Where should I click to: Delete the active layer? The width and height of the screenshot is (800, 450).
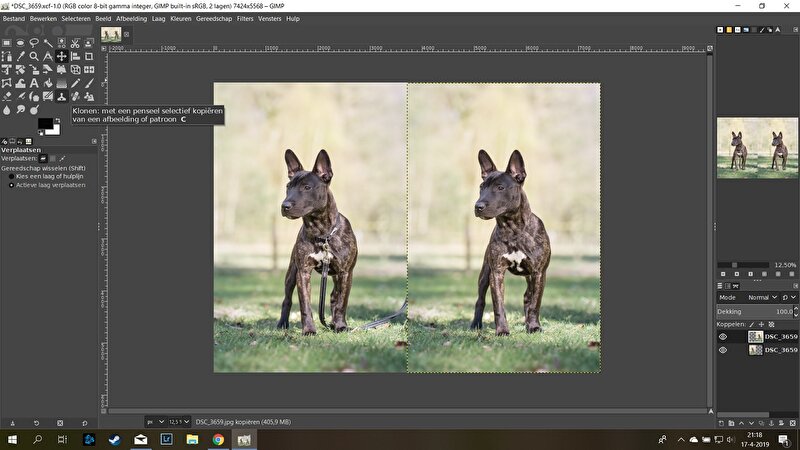pyautogui.click(x=792, y=423)
